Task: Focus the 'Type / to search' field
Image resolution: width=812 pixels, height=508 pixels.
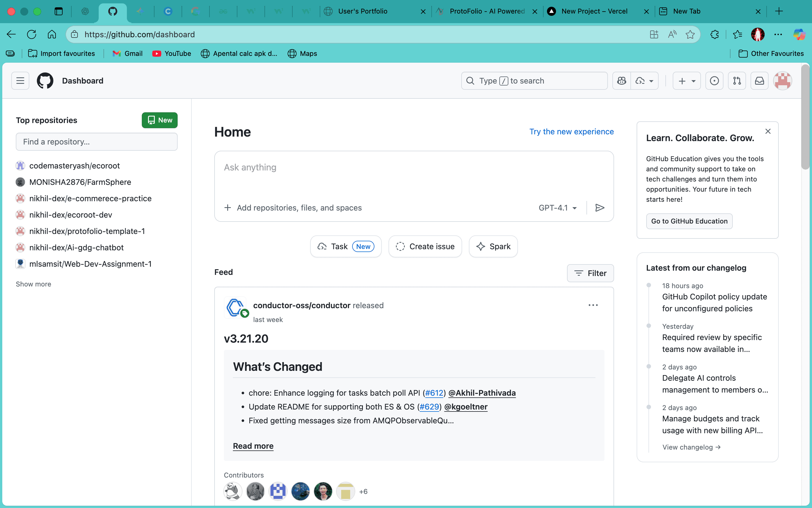Action: 534,81
